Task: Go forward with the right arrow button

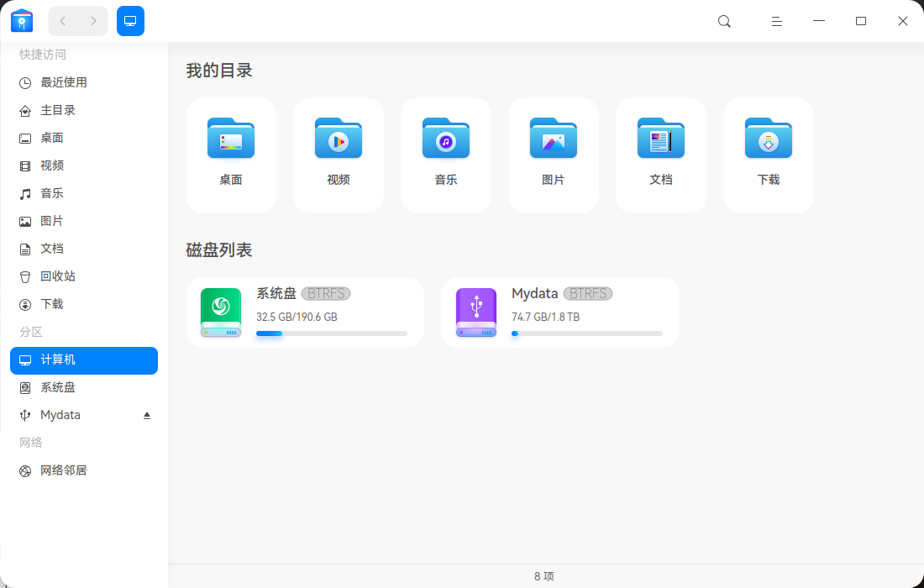Action: (x=93, y=21)
